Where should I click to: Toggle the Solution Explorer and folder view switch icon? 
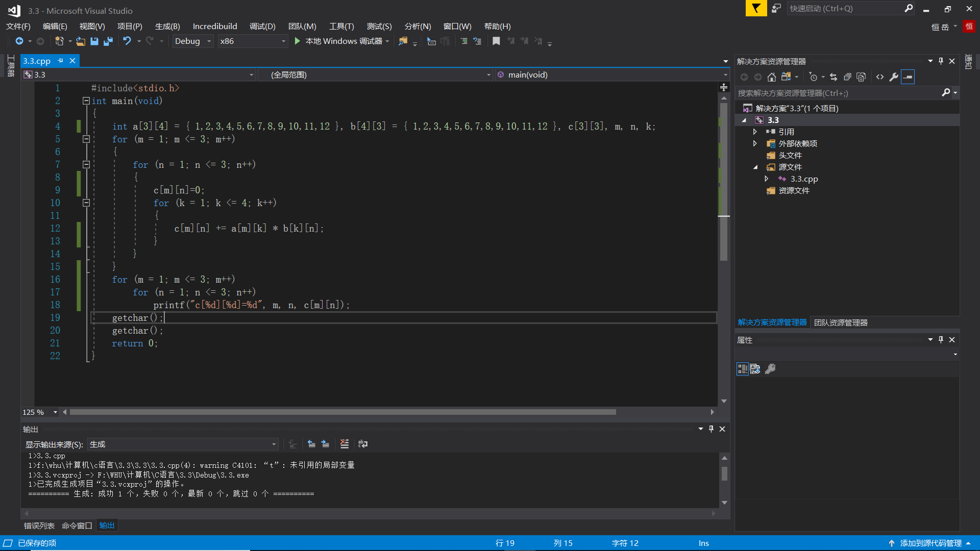[x=786, y=77]
